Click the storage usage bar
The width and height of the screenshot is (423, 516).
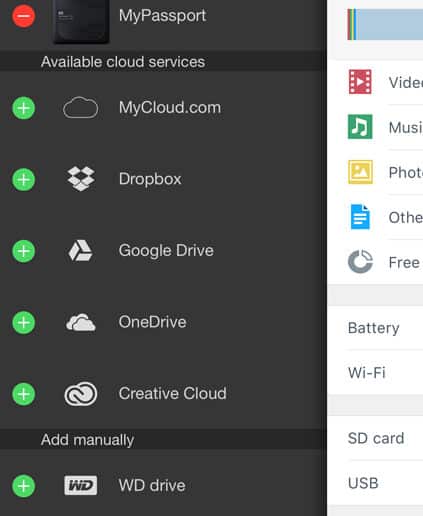385,24
